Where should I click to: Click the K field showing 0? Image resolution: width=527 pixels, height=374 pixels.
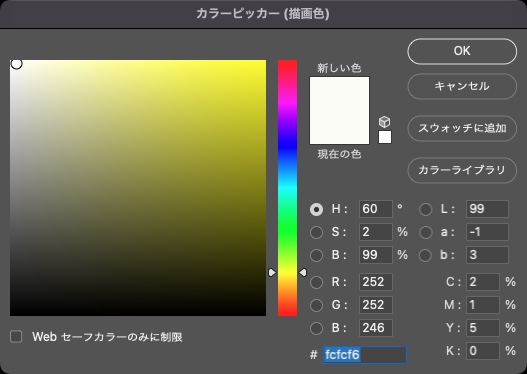click(x=483, y=351)
